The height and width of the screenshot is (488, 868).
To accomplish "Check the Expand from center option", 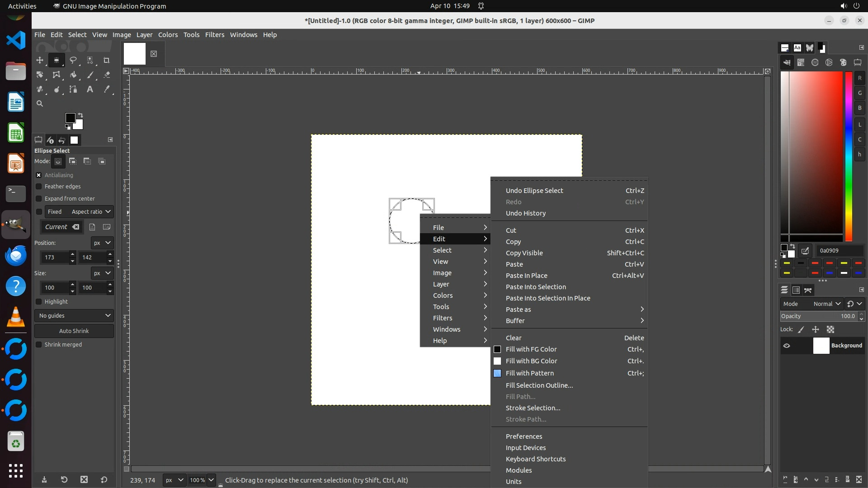I will pos(39,199).
